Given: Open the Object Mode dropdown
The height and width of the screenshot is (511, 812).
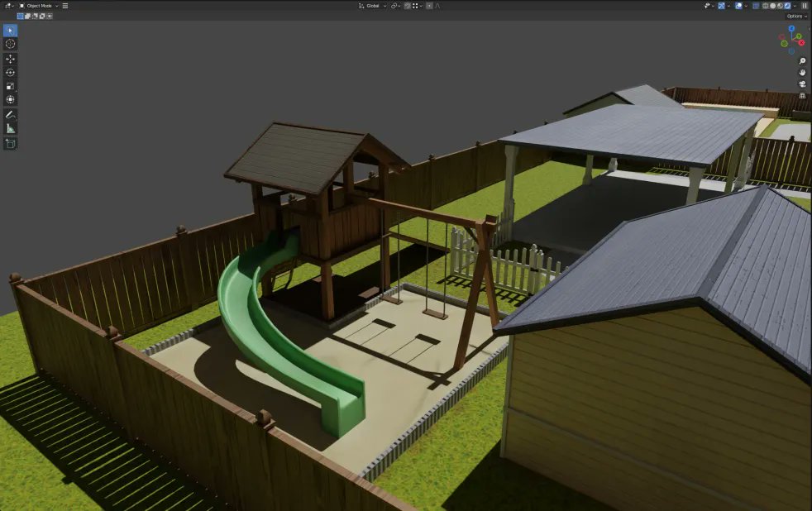Looking at the screenshot, I should (x=39, y=6).
